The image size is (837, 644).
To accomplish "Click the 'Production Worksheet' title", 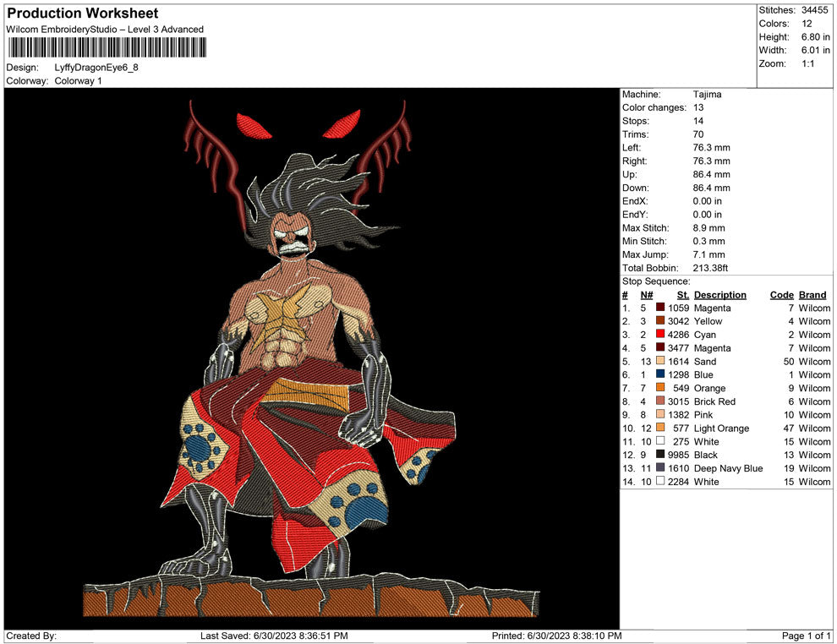I will pyautogui.click(x=83, y=14).
